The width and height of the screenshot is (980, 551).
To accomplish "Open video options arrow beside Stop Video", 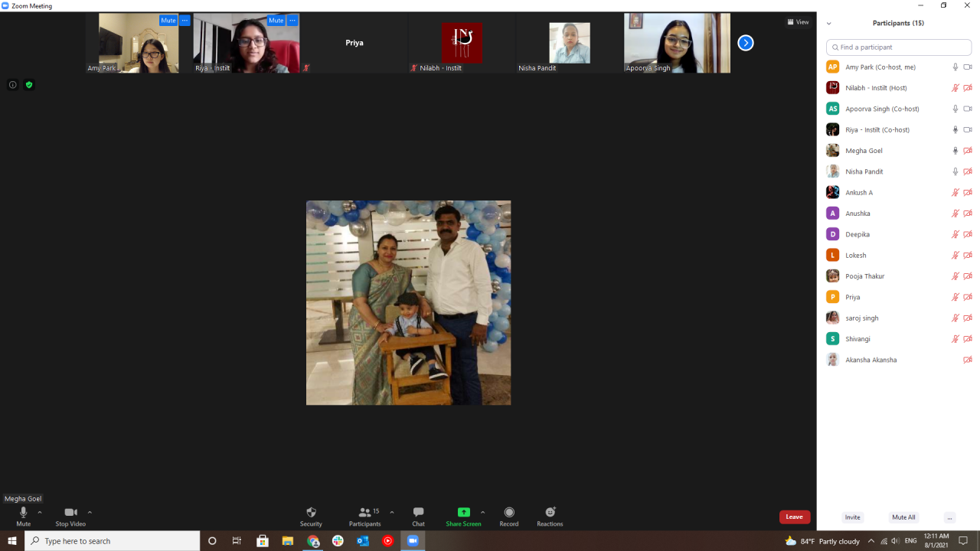I will [x=90, y=512].
